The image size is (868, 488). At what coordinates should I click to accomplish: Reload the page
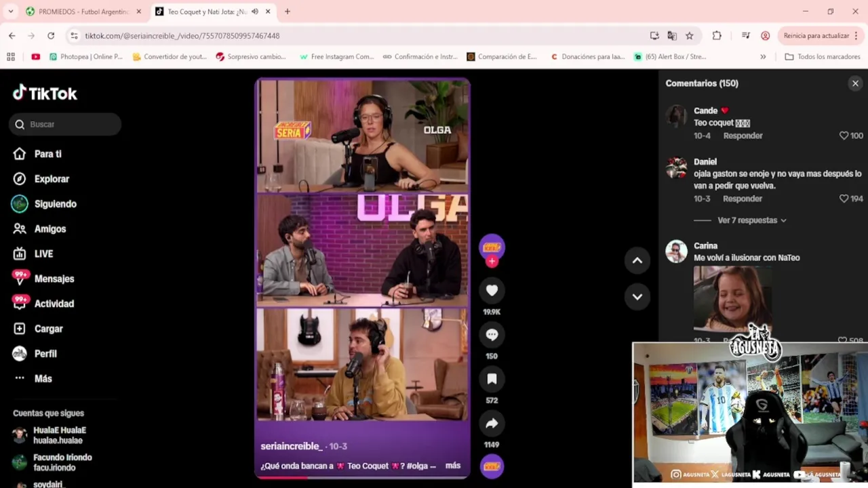click(51, 36)
